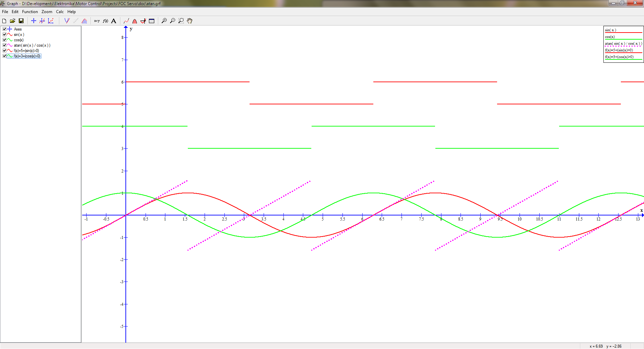Click the Insert shading icon
Image resolution: width=644 pixels, height=349 pixels.
tap(85, 21)
